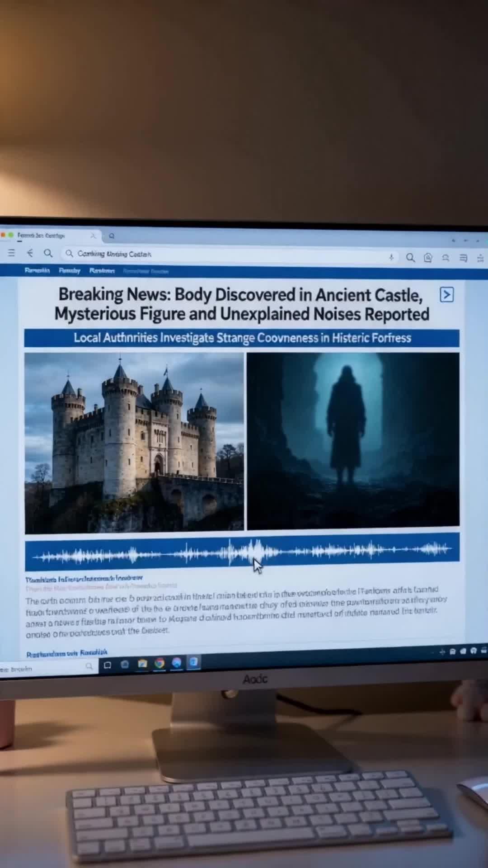Click the 'Local Authorities Investigate' blue banner
The image size is (488, 868).
(x=242, y=338)
